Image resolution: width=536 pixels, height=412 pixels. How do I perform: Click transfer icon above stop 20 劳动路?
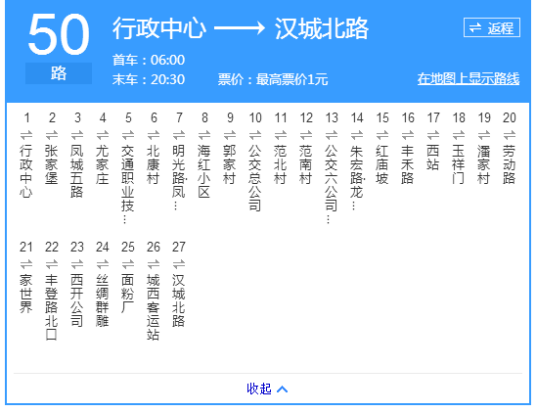[509, 135]
